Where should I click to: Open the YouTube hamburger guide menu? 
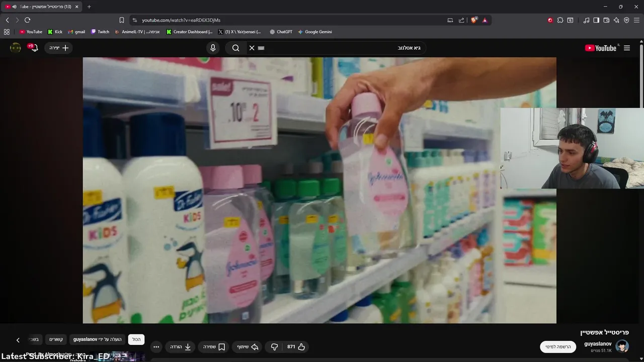point(627,48)
